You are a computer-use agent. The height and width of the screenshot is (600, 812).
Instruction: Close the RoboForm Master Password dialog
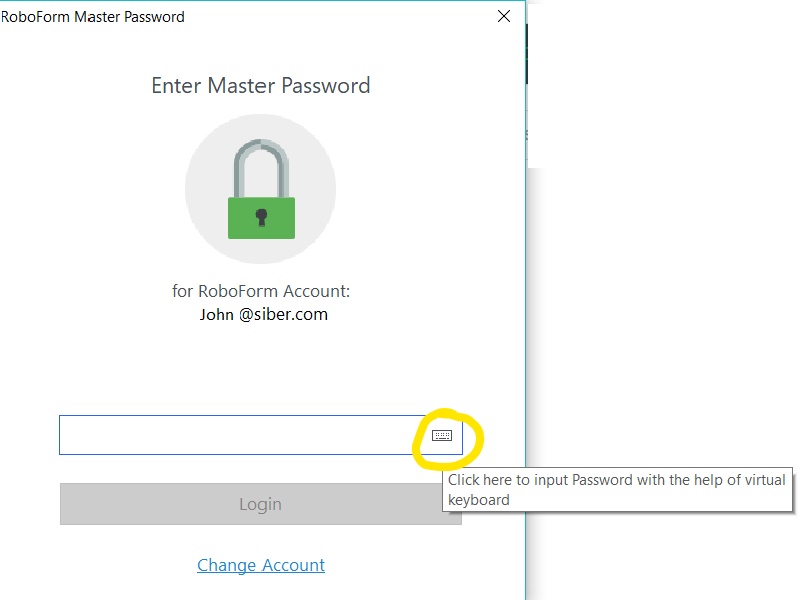click(x=503, y=17)
